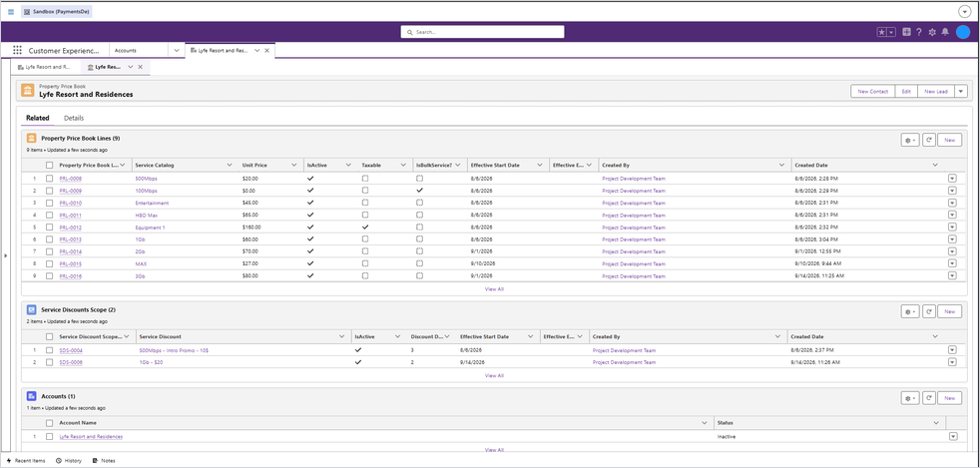
Task: Tick select-all checkbox in Service Discounts Scope header
Action: 49,336
